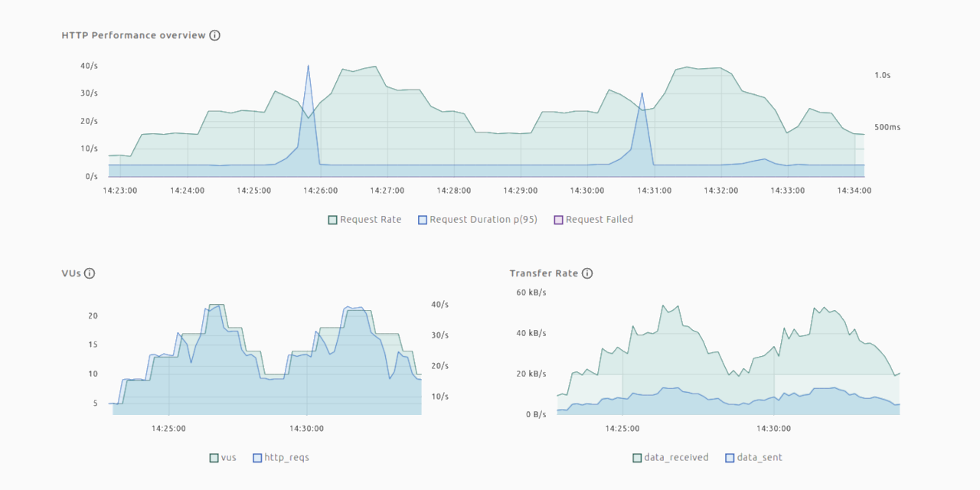Click the data_received legend color swatch

(637, 458)
